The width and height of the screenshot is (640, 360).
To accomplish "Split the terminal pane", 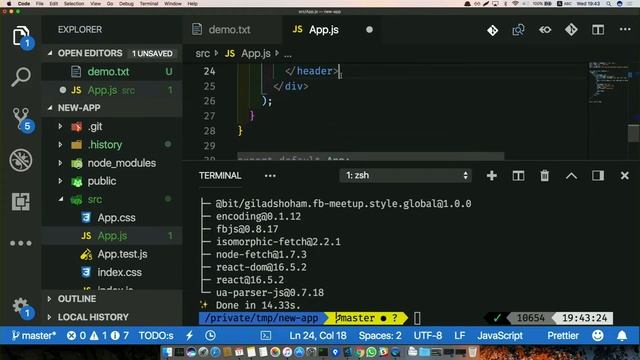I will [518, 176].
